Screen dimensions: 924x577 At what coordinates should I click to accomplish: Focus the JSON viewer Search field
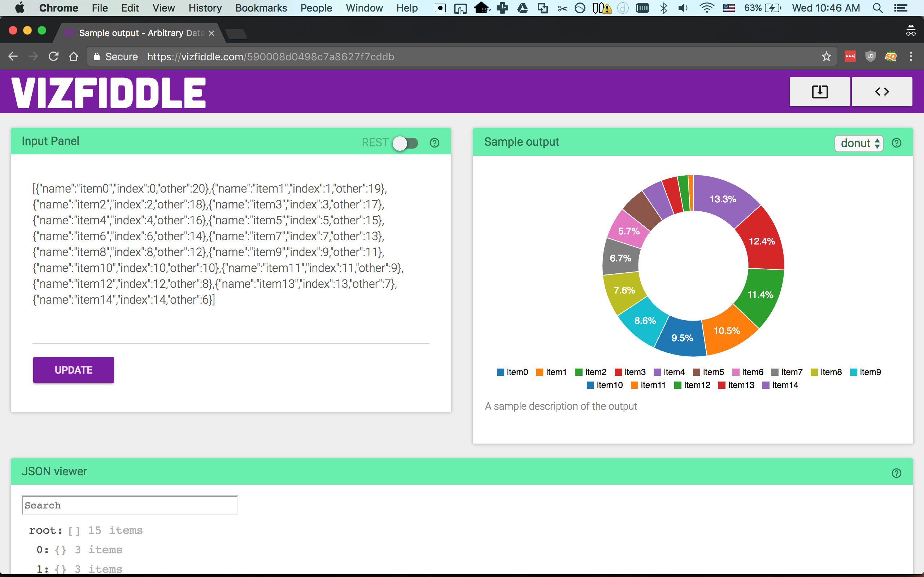click(130, 505)
